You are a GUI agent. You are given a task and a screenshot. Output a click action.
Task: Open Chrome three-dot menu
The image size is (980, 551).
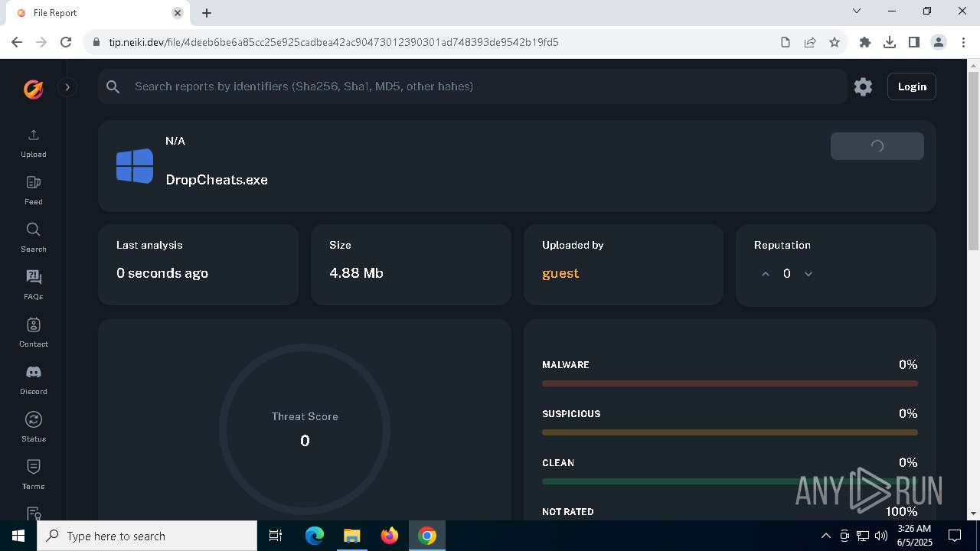[963, 42]
